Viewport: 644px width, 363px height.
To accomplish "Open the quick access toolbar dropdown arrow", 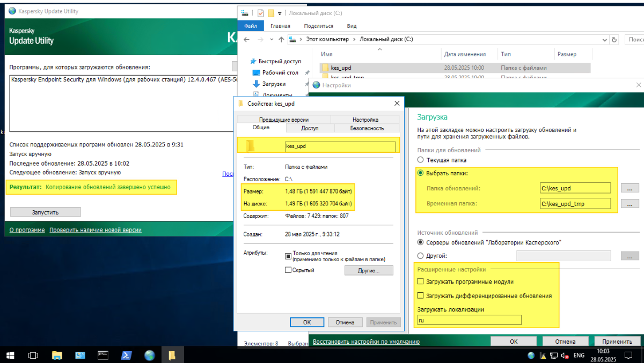I will pyautogui.click(x=280, y=13).
